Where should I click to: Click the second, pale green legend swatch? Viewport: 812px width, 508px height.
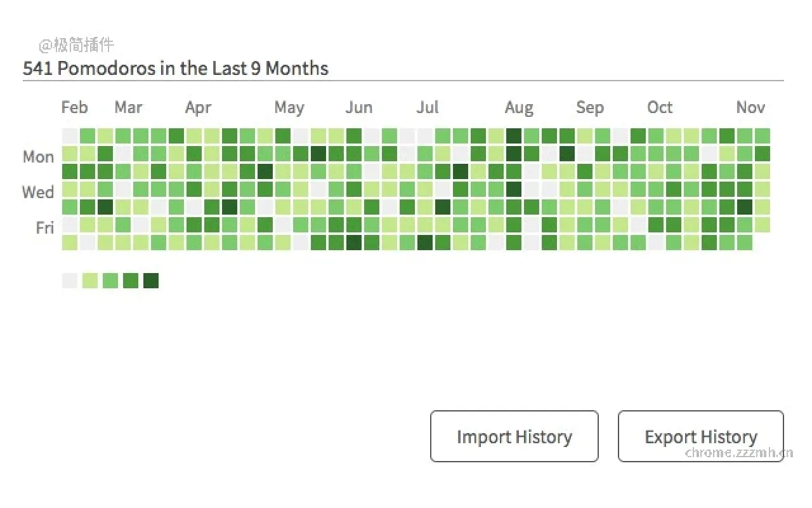pos(90,281)
